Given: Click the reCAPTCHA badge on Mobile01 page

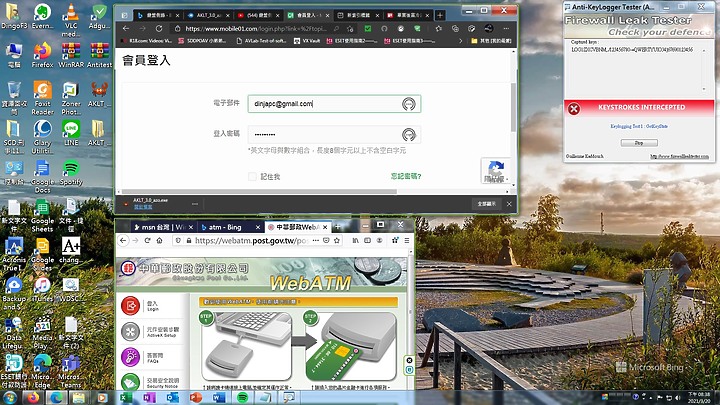Looking at the screenshot, I should 495,171.
